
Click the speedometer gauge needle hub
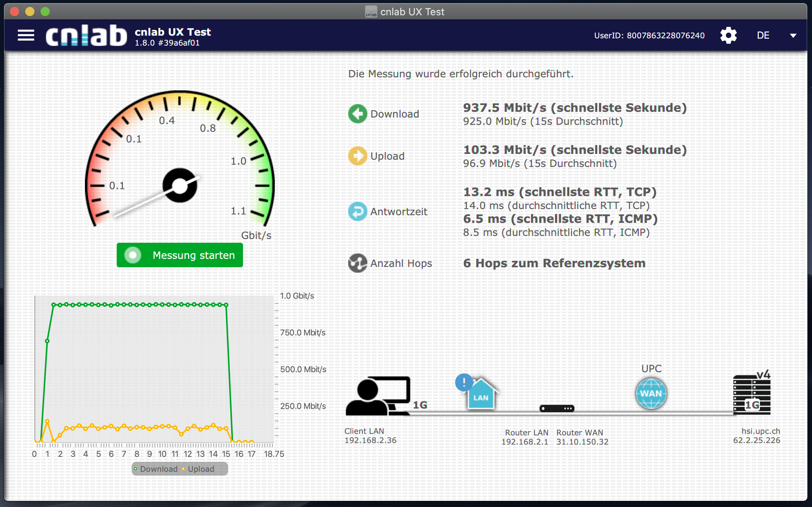[180, 186]
